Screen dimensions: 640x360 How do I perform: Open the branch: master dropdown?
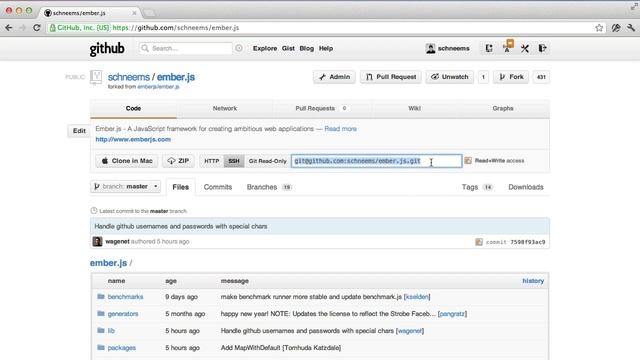coord(125,187)
